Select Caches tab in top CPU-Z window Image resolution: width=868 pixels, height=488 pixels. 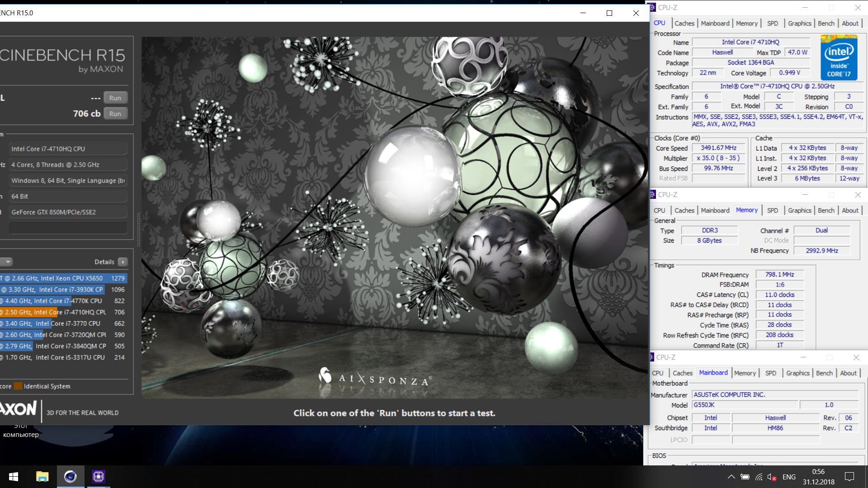tap(684, 23)
